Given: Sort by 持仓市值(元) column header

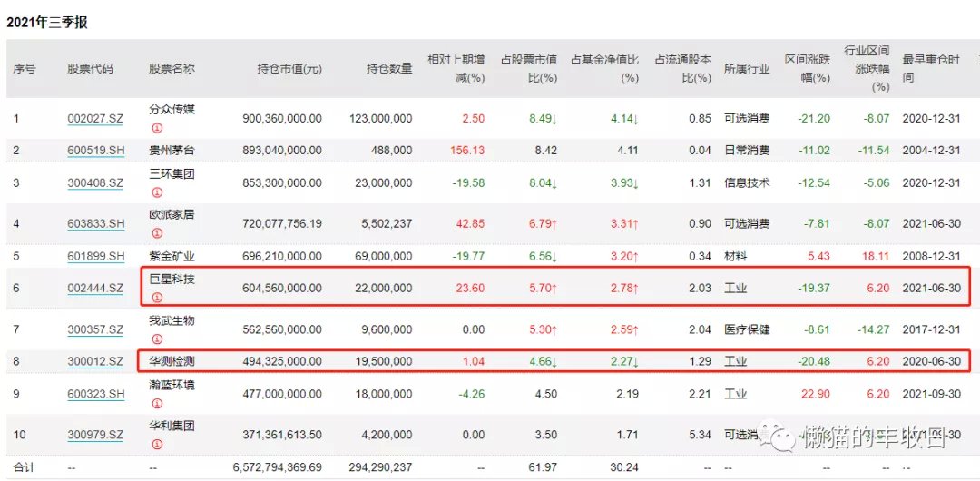Looking at the screenshot, I should coord(289,69).
